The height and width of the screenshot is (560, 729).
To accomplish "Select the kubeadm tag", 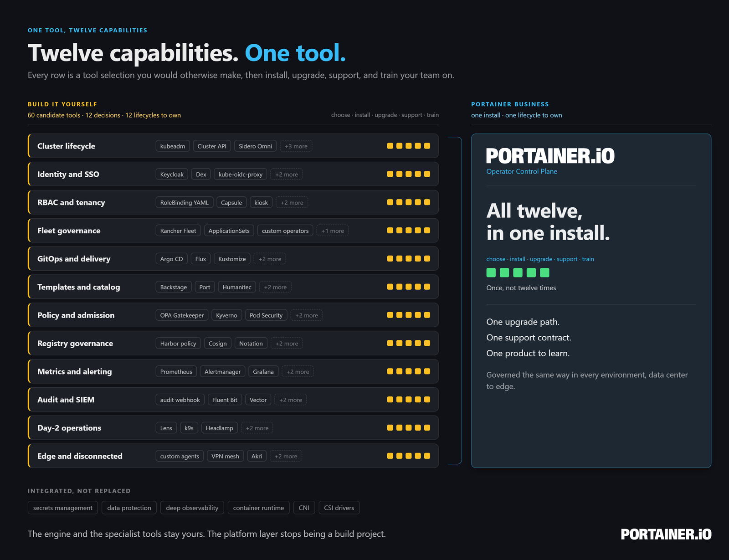I will [x=172, y=146].
